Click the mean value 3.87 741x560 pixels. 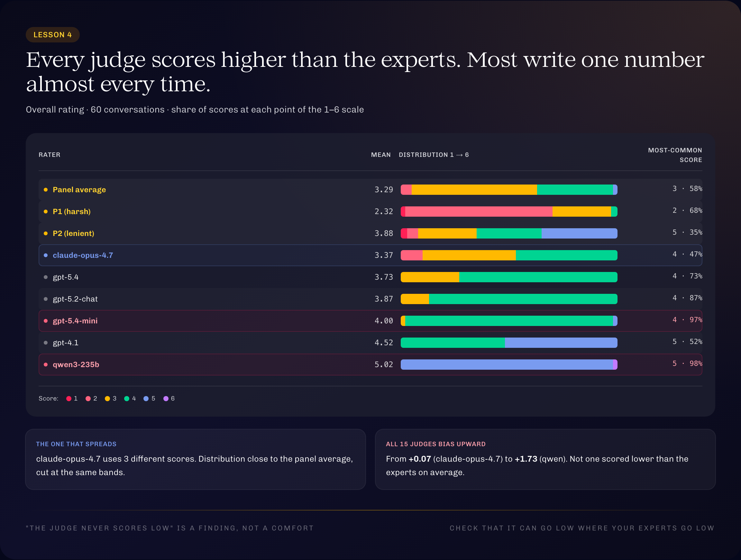click(384, 299)
